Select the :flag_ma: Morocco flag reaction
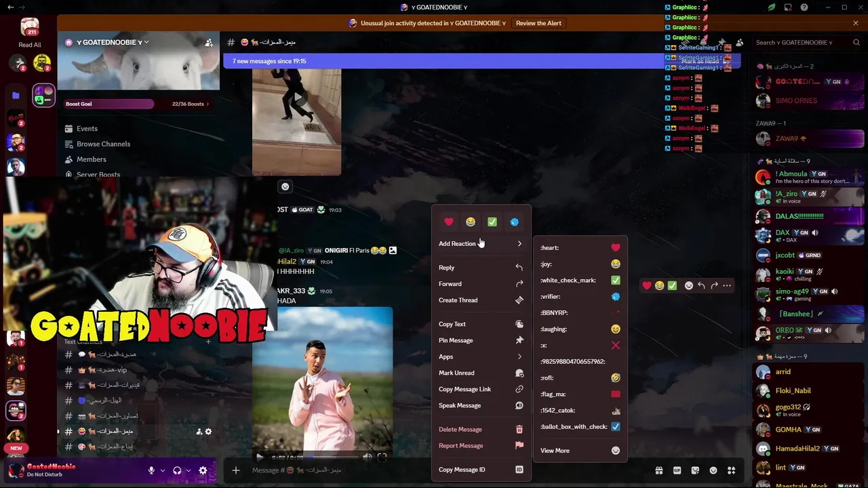The image size is (868, 488). tap(580, 394)
